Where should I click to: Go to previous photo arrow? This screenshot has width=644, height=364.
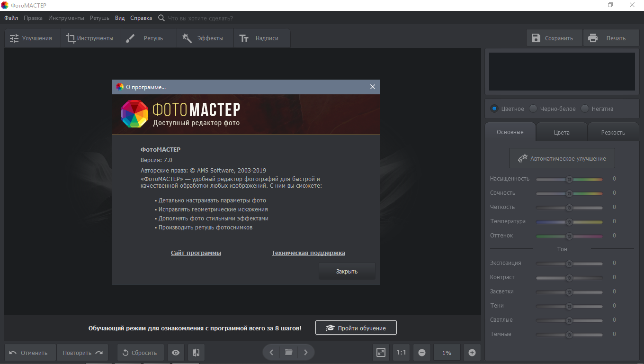coord(271,353)
